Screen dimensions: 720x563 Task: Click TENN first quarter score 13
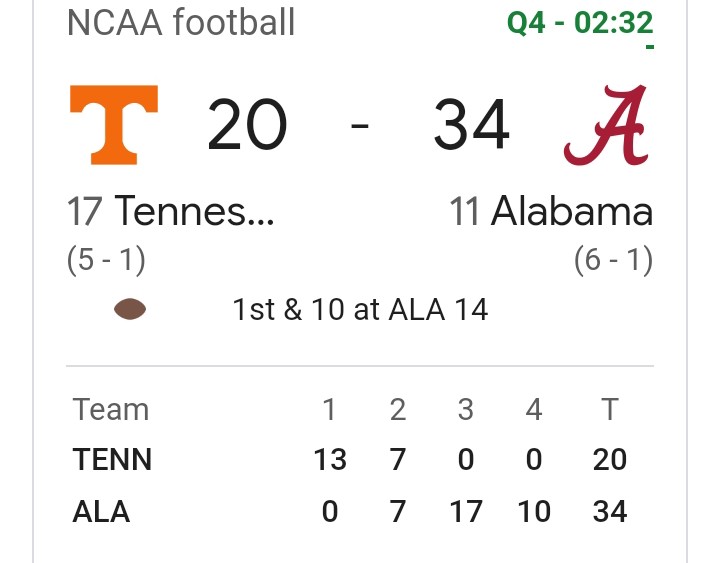330,459
